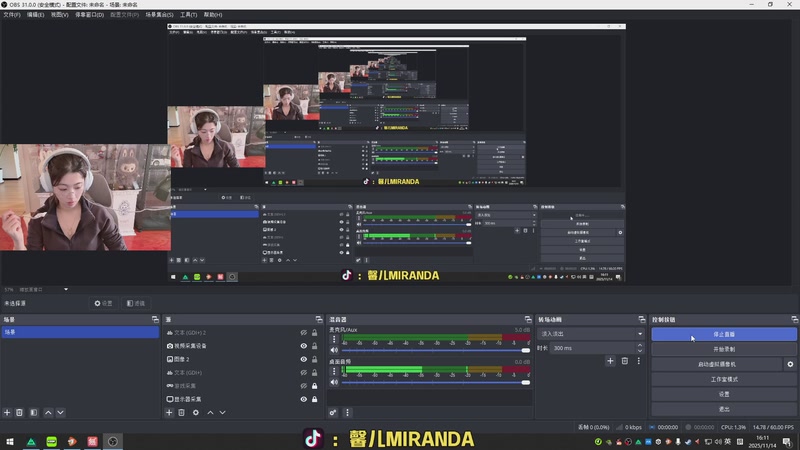Hide the 显示器采集 source
The width and height of the screenshot is (800, 450).
pyautogui.click(x=304, y=399)
